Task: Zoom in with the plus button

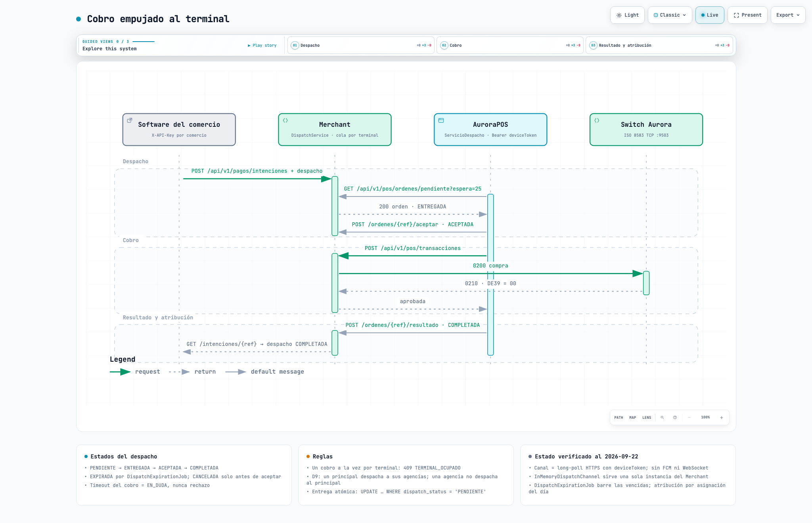Action: 722,418
